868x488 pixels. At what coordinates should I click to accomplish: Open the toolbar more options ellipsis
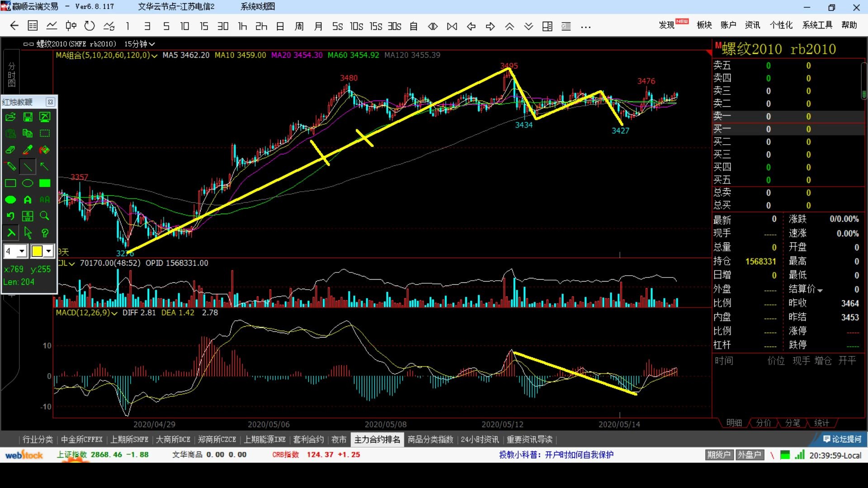click(586, 27)
